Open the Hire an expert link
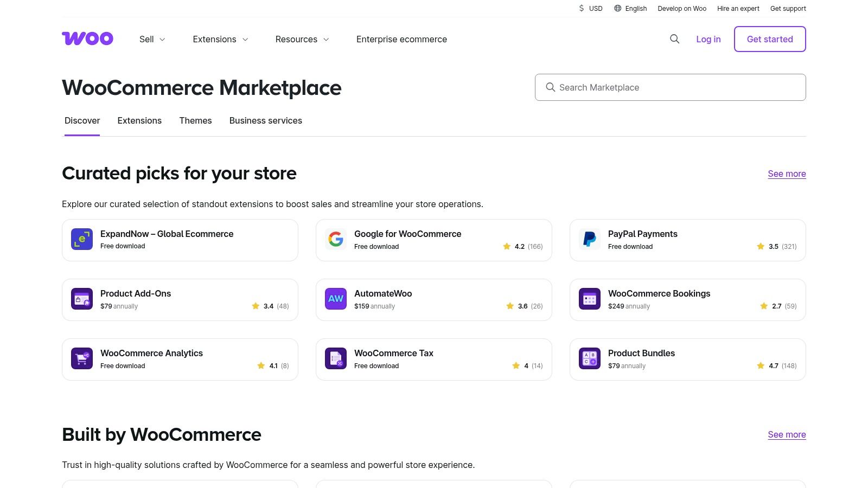The image size is (868, 488). [738, 8]
